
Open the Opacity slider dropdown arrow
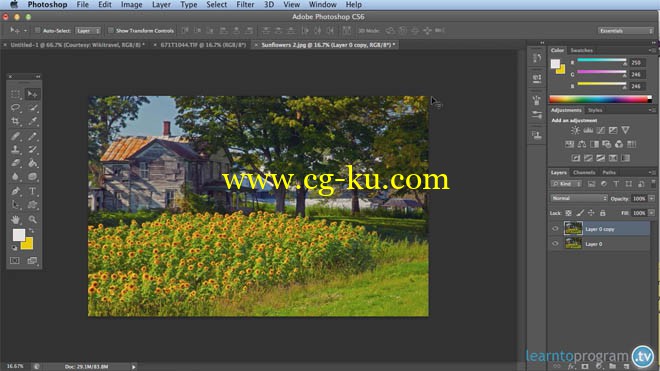[x=652, y=198]
